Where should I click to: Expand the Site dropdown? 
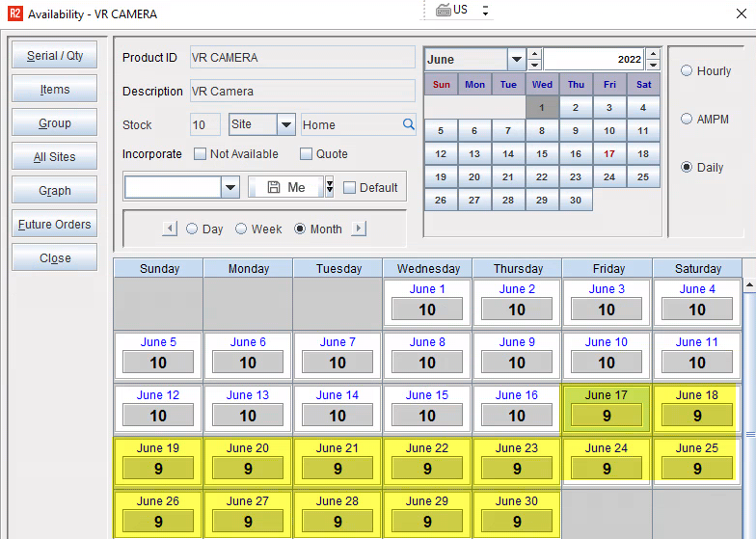click(x=286, y=124)
